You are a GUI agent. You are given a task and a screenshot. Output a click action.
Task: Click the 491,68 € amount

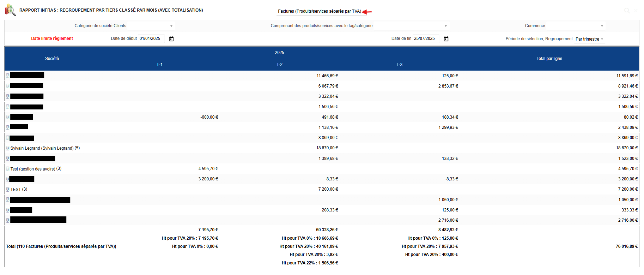point(330,117)
